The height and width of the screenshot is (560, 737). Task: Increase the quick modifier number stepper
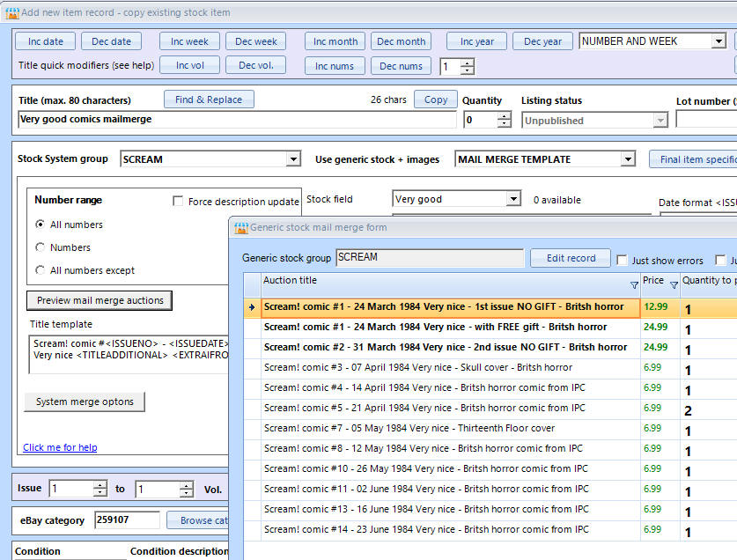pos(467,63)
